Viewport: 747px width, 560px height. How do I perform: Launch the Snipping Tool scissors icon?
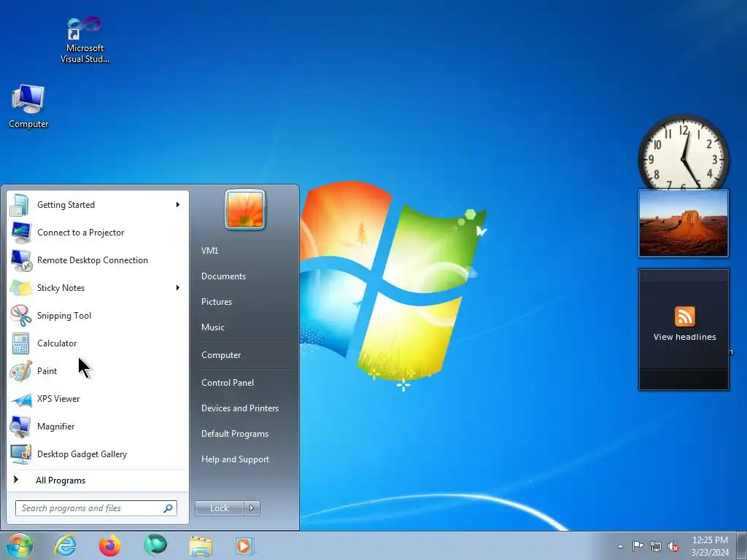pyautogui.click(x=20, y=315)
